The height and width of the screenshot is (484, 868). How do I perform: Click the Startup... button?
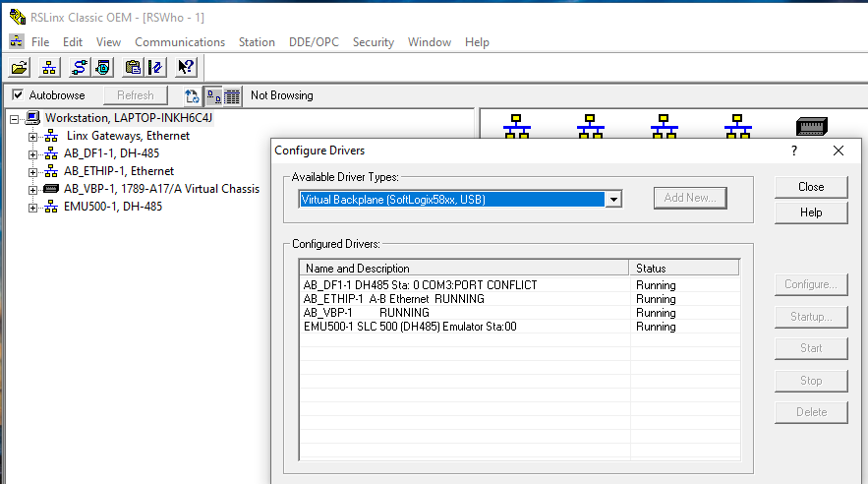coord(811,317)
